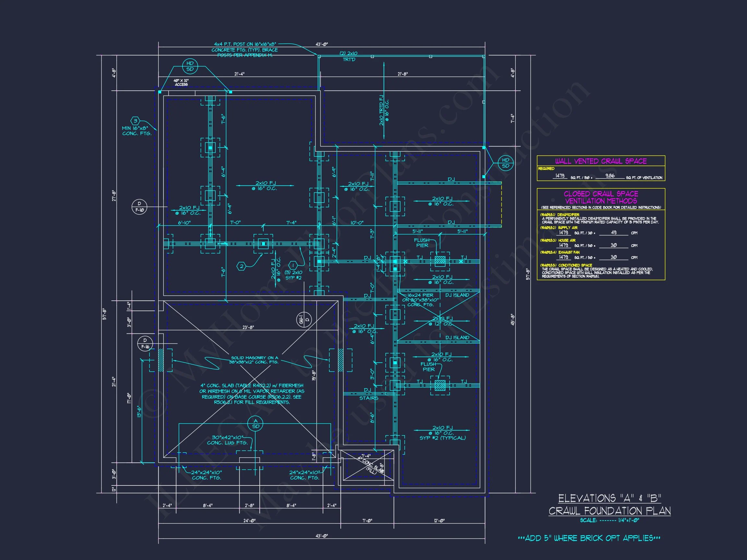This screenshot has width=747, height=560.
Task: Click the "(3) 2x10 SYP #2" beam label
Action: coord(293,275)
